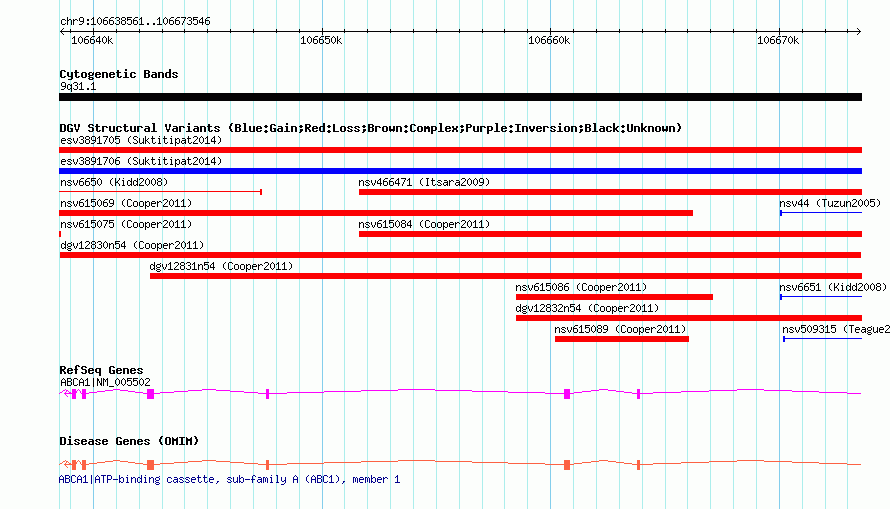Open the ABCA1 ATP-binding cassette OMIM link
Screen dimensions: 890x509
(229, 479)
